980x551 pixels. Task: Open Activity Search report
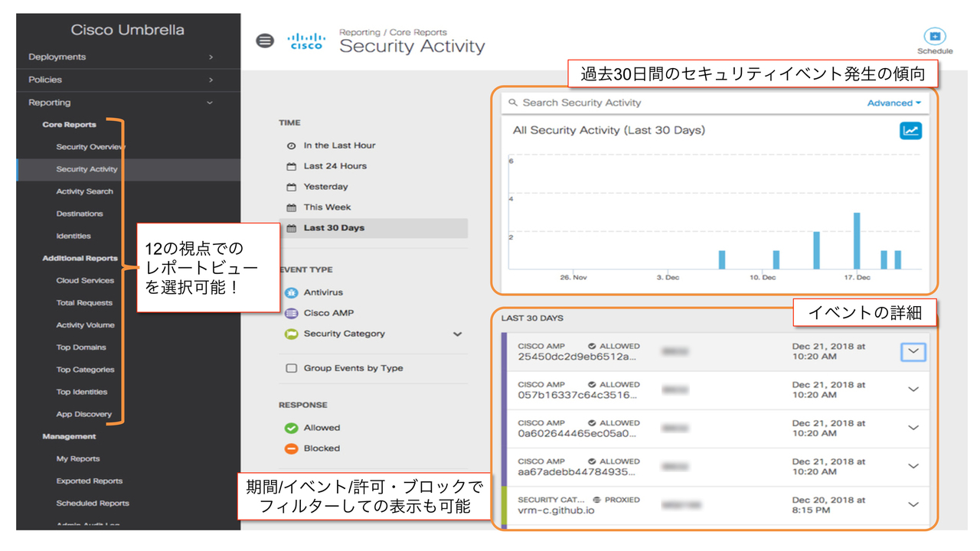(x=84, y=191)
